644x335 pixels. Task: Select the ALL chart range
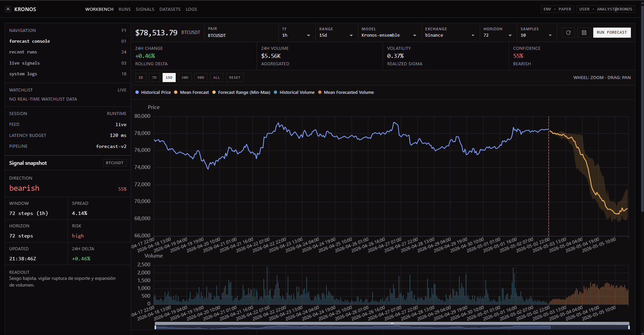tap(217, 78)
